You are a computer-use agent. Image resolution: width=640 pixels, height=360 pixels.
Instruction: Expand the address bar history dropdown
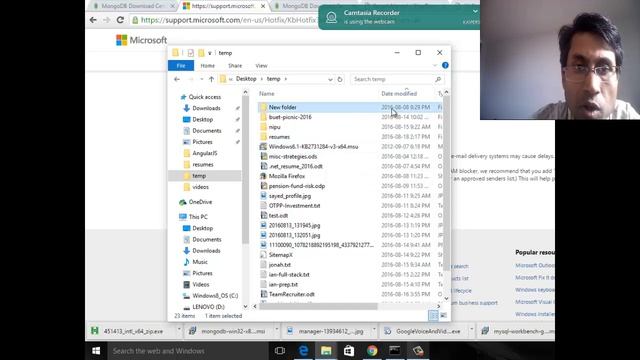point(330,80)
